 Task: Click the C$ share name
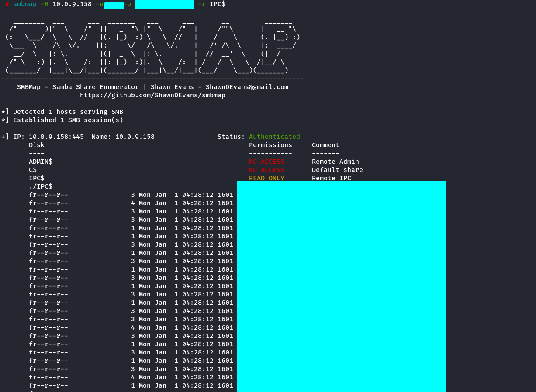tap(33, 170)
